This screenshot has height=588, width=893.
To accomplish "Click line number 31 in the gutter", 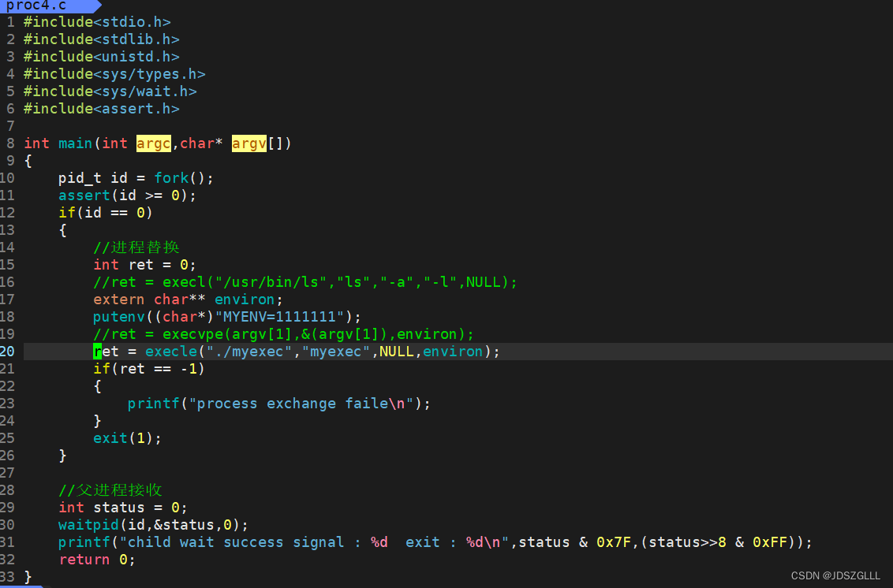I will click(7, 542).
